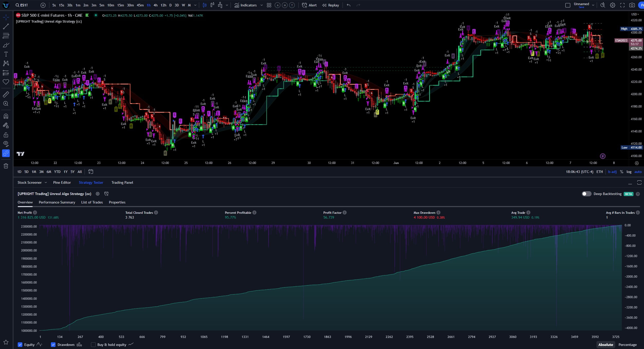
Task: Undo the last chart action
Action: pos(348,5)
